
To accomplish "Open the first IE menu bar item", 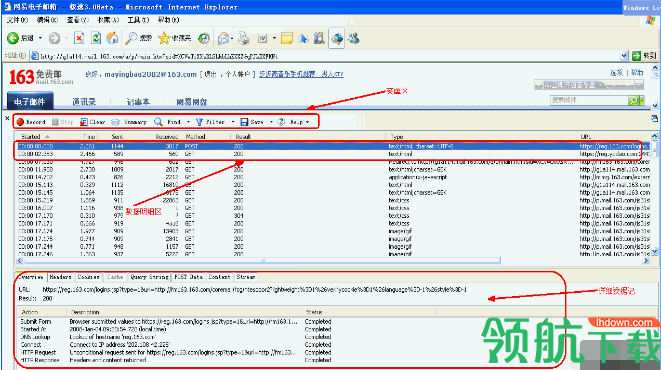I will (x=17, y=20).
